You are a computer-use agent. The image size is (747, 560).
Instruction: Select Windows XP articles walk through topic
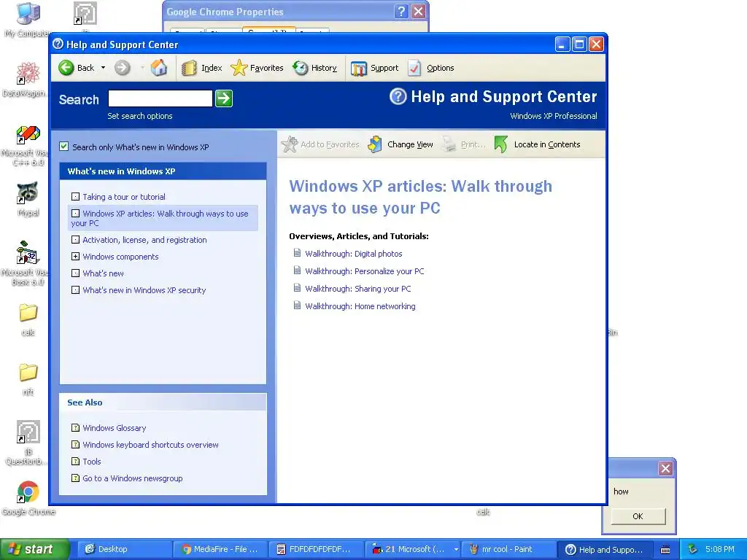(x=163, y=218)
